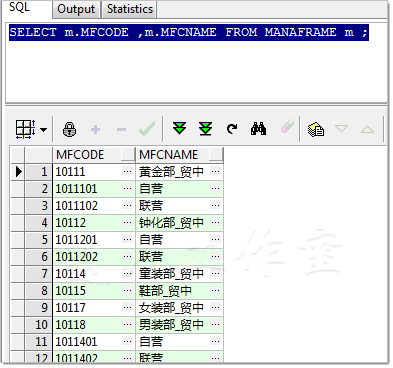The image size is (393, 368).
Task: Click inside the SQL editor text area
Action: pyautogui.click(x=196, y=63)
